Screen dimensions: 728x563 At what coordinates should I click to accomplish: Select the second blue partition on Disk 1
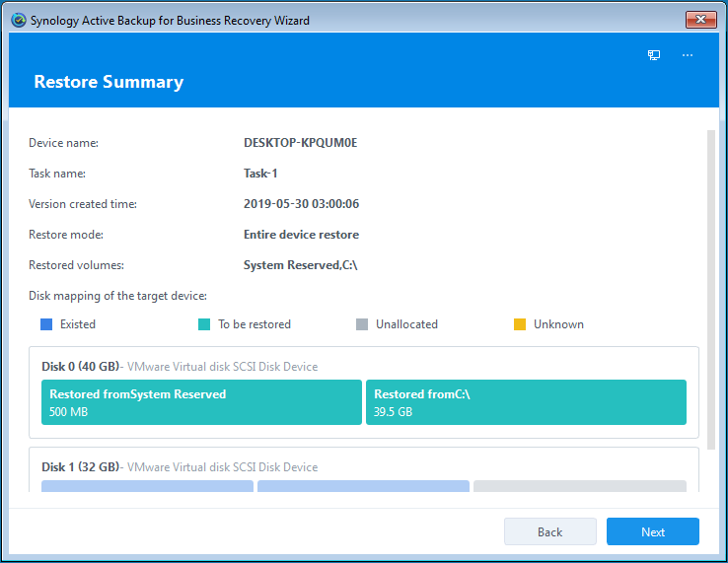click(363, 486)
